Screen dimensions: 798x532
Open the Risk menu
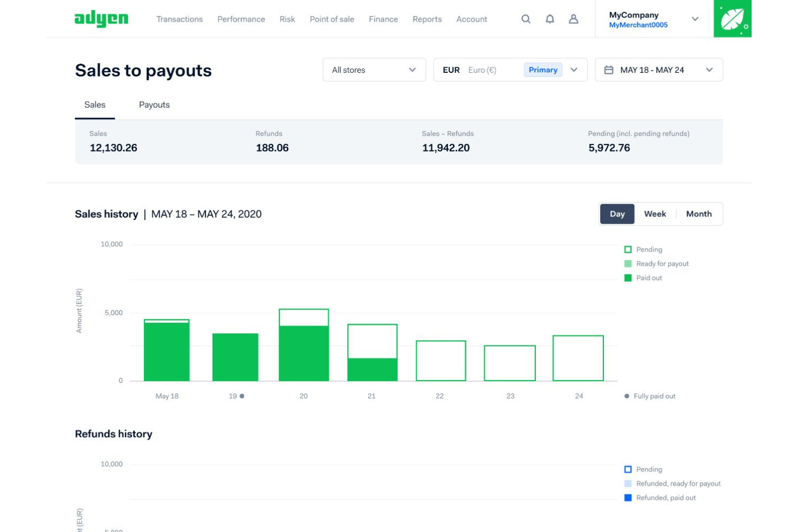(287, 19)
